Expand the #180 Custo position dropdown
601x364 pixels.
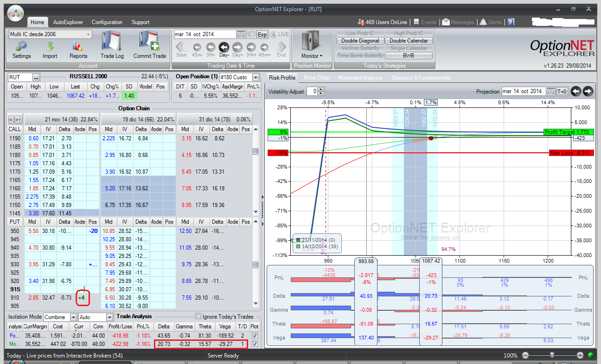pyautogui.click(x=256, y=77)
